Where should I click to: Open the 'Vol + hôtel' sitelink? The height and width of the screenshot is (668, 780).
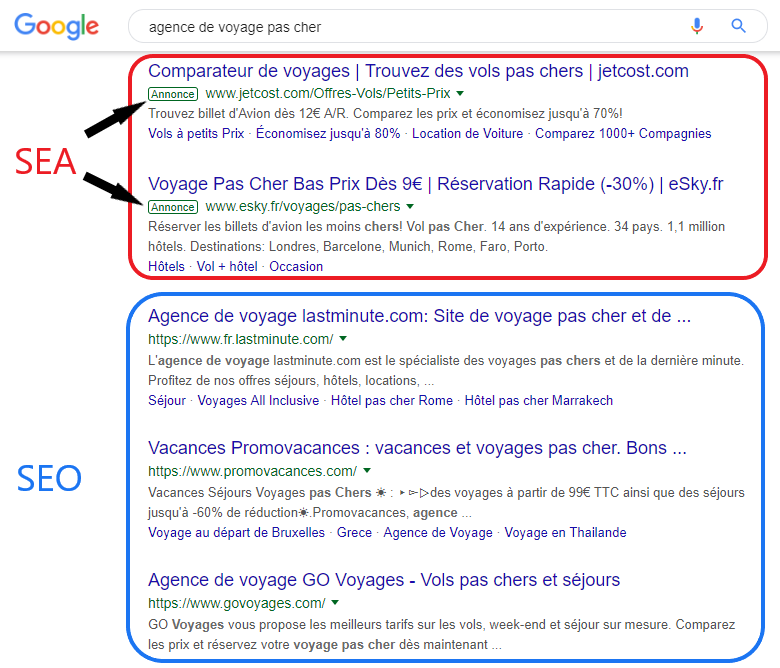(x=227, y=267)
